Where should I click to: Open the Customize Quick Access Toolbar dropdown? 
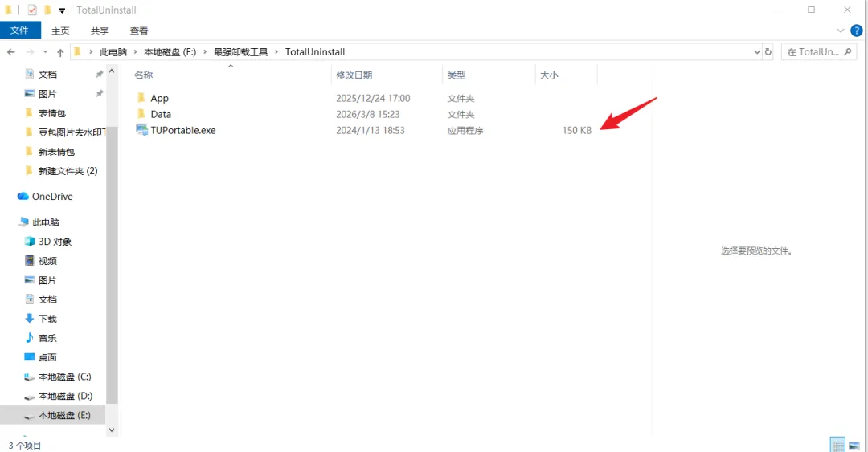coord(62,10)
